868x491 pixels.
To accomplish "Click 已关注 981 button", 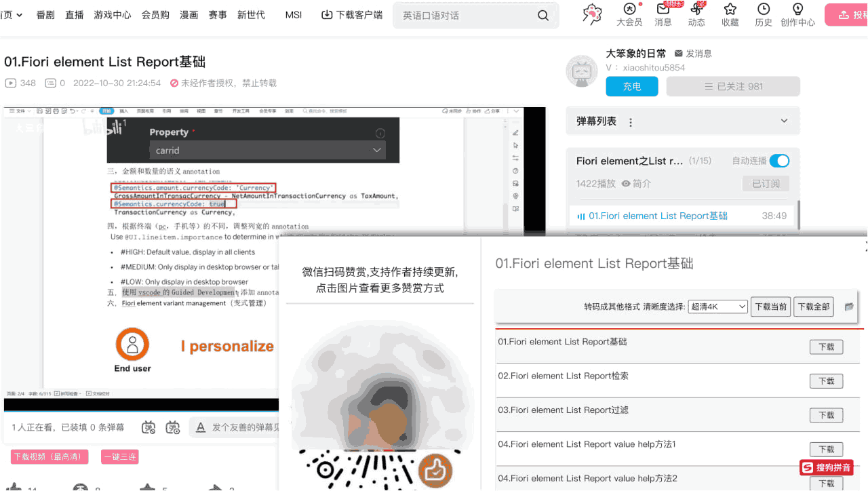I will (733, 86).
